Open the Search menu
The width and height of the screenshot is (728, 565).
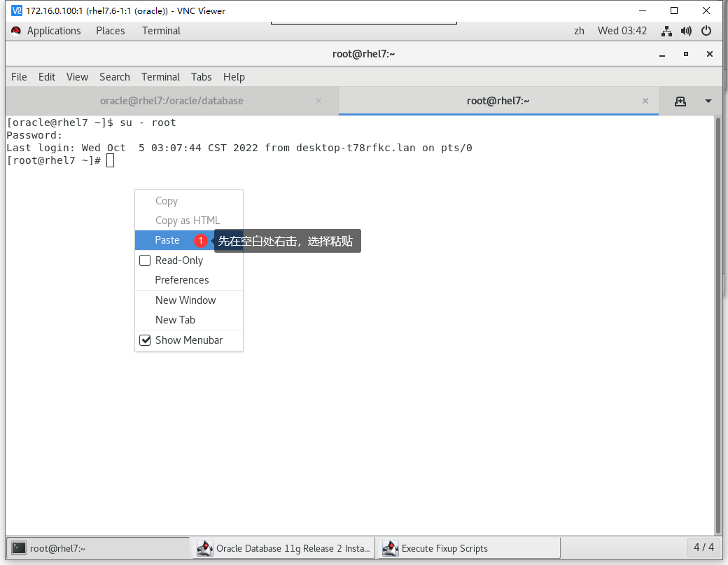115,76
